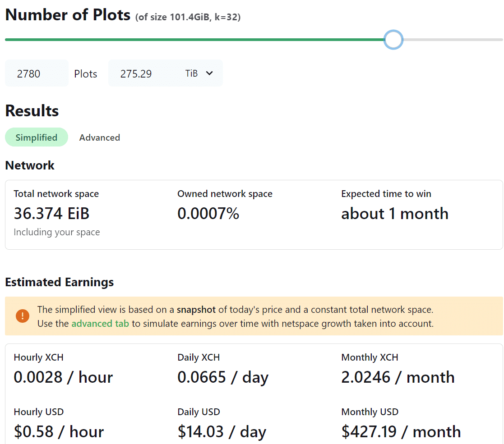
Task: Click the "about 1 month" time estimate
Action: 395,214
